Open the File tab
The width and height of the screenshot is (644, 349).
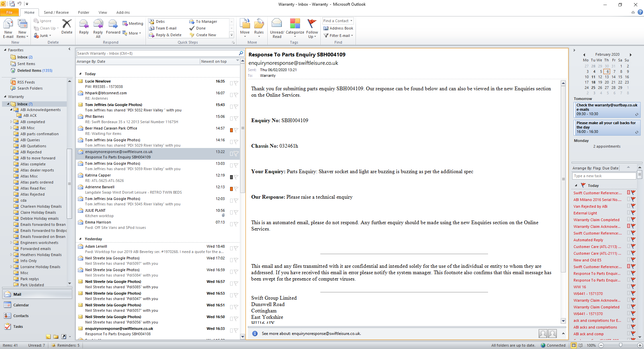(9, 12)
